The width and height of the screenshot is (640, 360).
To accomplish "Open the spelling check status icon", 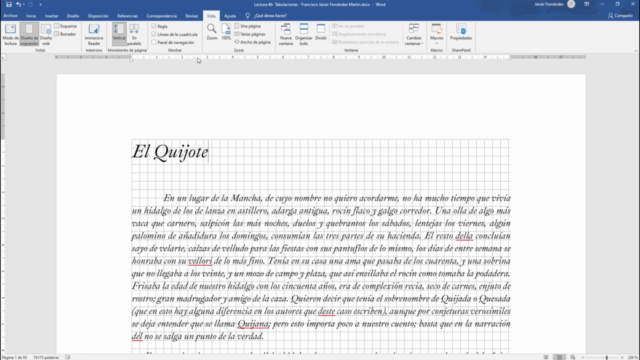I will (x=68, y=358).
